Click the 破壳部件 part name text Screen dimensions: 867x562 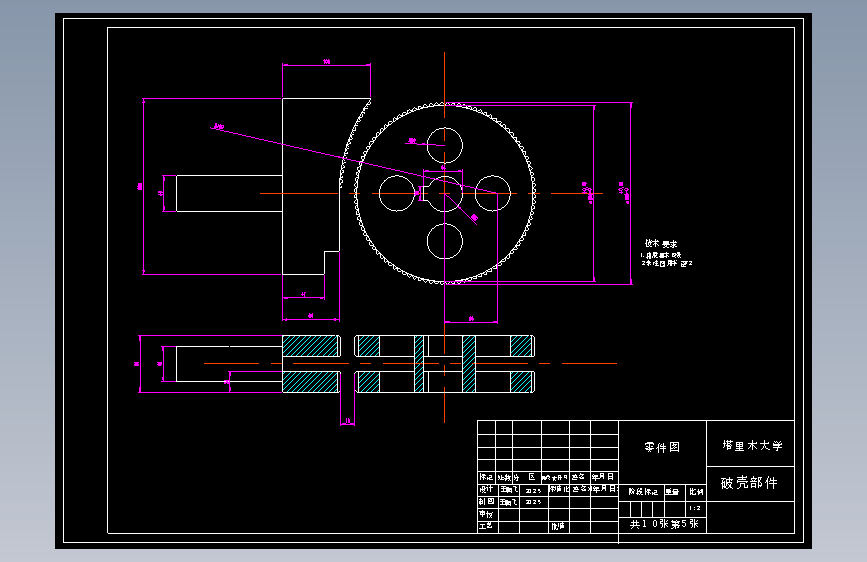pyautogui.click(x=749, y=483)
